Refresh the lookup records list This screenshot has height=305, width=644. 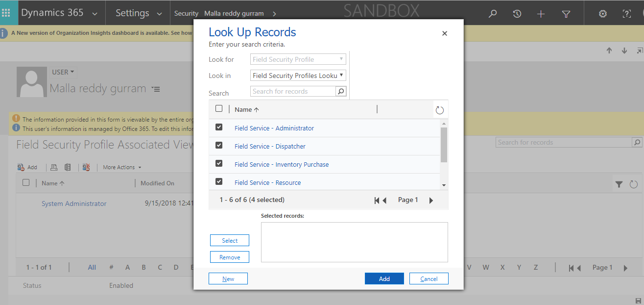tap(439, 110)
